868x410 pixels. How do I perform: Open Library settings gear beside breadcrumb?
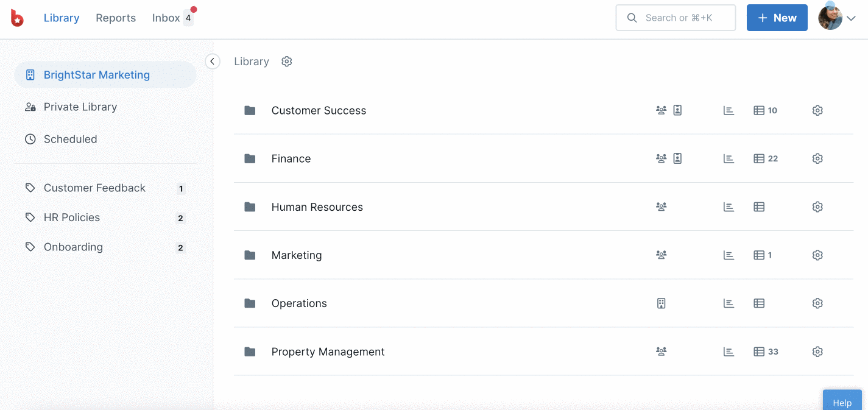point(287,62)
